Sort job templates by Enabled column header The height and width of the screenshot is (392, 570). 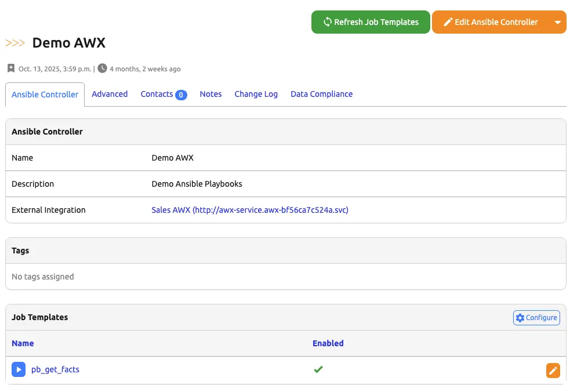point(328,343)
